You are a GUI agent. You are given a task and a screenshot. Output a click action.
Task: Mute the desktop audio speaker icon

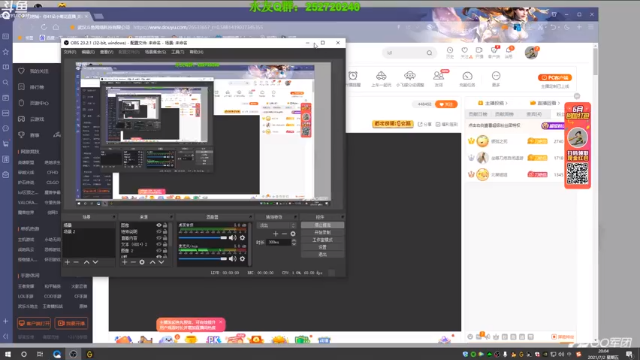(x=233, y=238)
